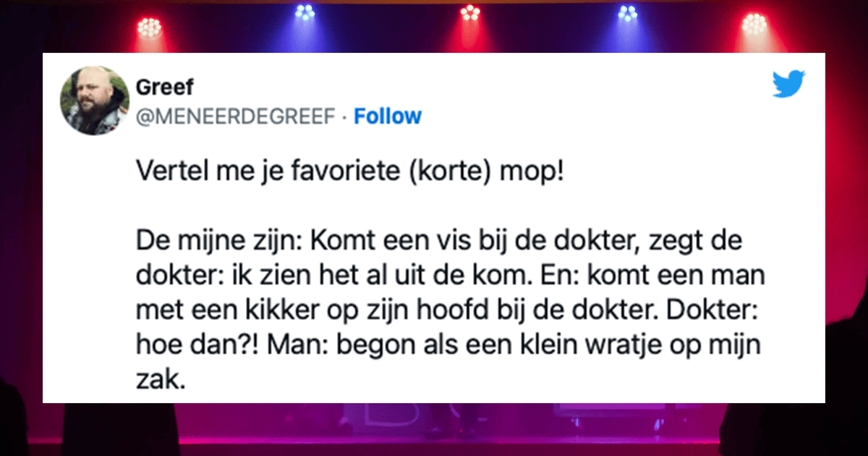The width and height of the screenshot is (868, 456).
Task: Select the display name Greef
Action: pyautogui.click(x=163, y=86)
